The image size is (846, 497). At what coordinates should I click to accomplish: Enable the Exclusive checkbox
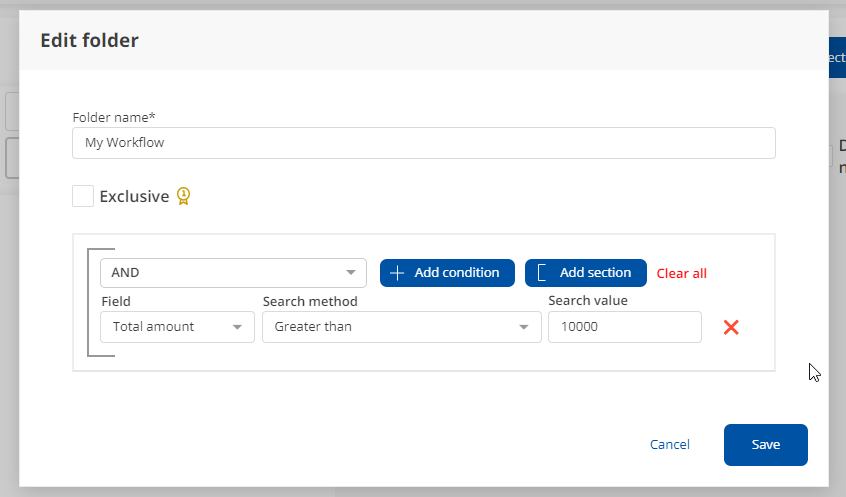click(83, 196)
